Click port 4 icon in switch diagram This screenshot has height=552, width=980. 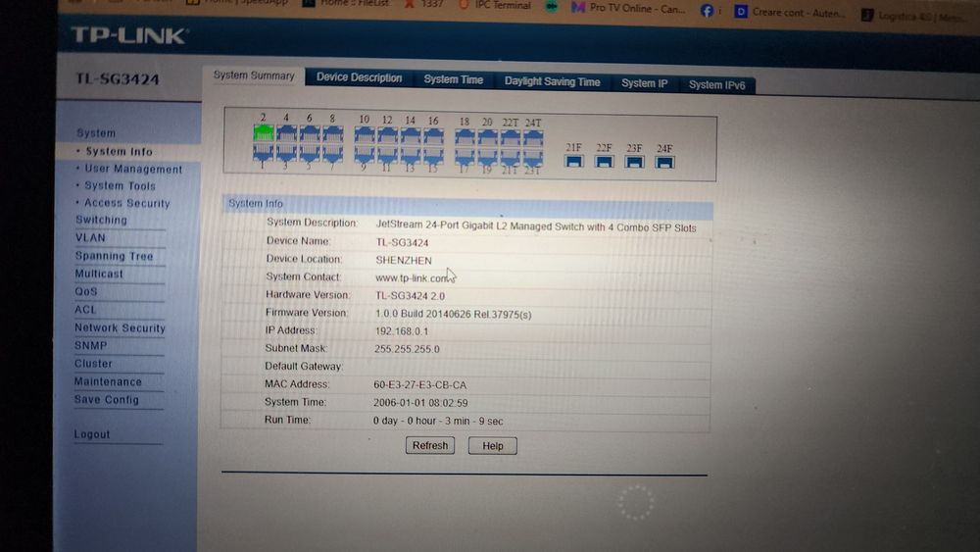[286, 133]
